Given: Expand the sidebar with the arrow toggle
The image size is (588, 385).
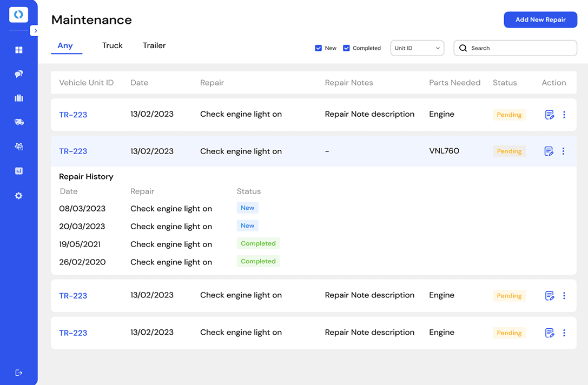Looking at the screenshot, I should tap(35, 31).
